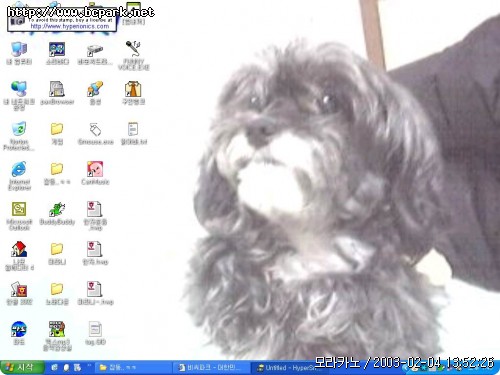Open the 게임 folder on the desktop
The width and height of the screenshot is (500, 375).
pyautogui.click(x=57, y=133)
